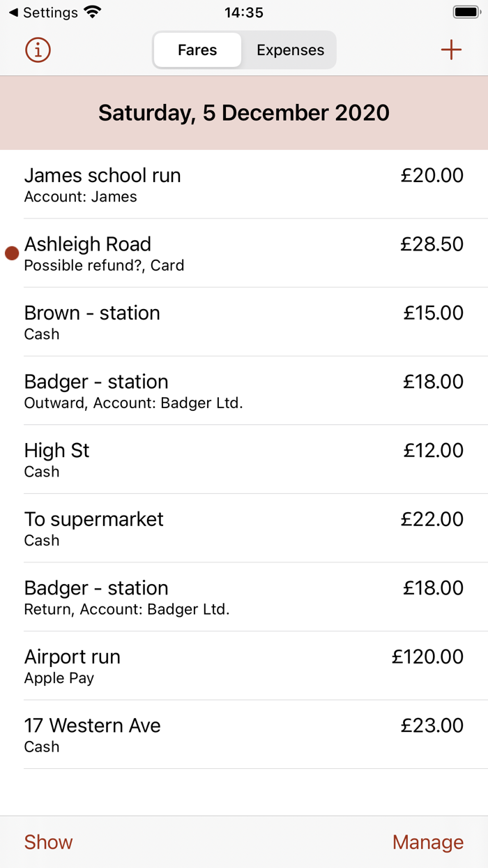Open the 17 Western Ave fare
This screenshot has height=868, width=488.
click(244, 735)
